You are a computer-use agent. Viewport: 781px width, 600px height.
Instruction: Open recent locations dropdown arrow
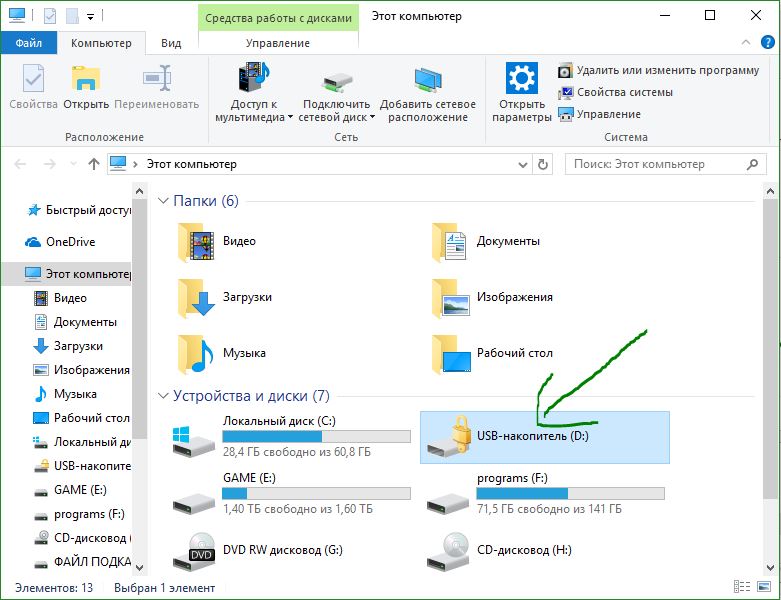73,164
